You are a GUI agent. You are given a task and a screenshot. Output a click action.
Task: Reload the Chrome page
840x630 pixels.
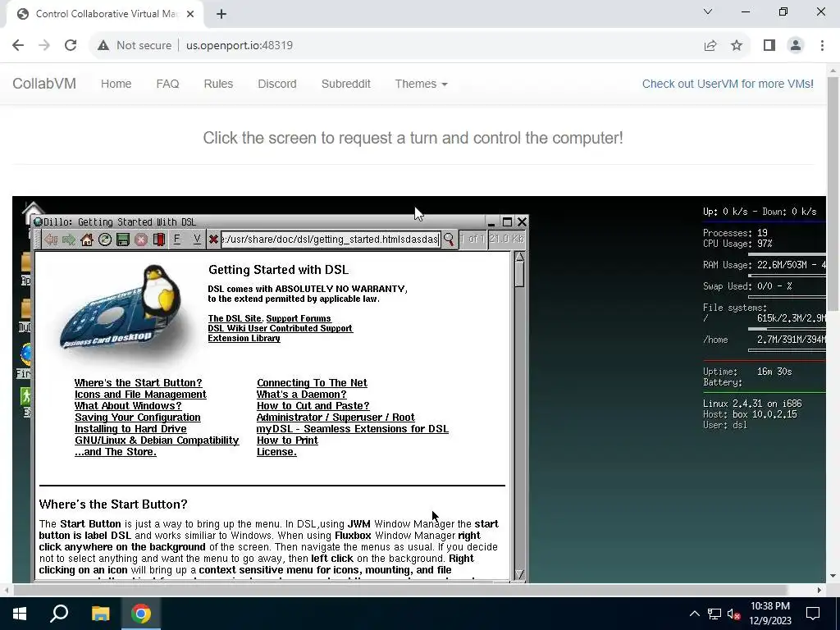[71, 46]
